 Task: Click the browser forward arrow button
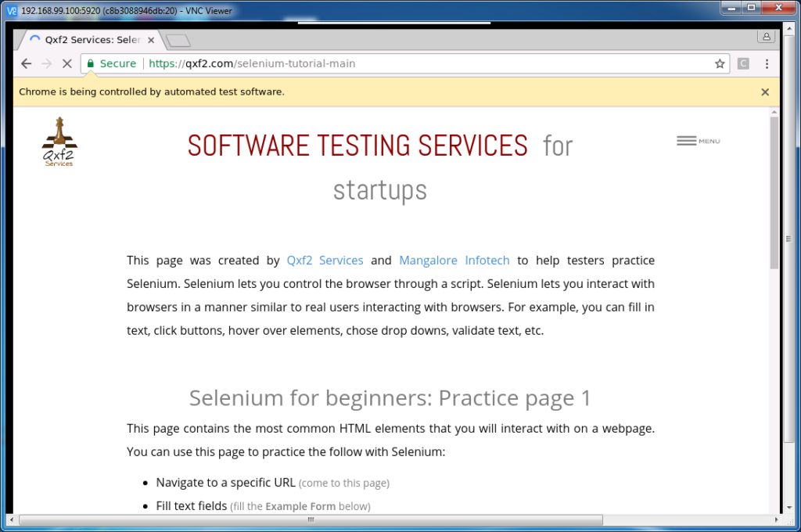pyautogui.click(x=46, y=64)
